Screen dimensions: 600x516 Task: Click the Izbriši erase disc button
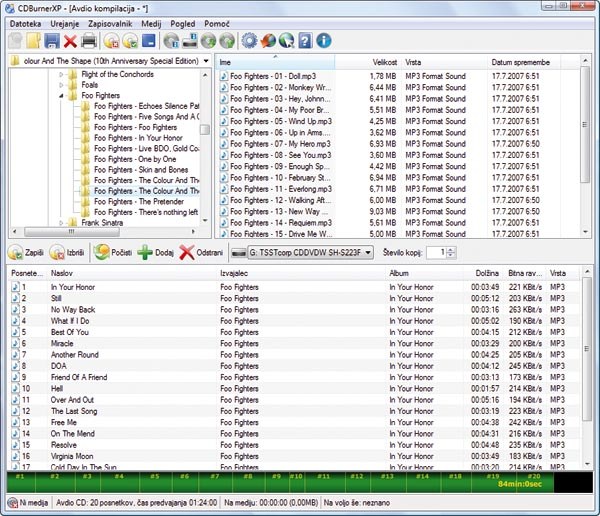point(67,253)
